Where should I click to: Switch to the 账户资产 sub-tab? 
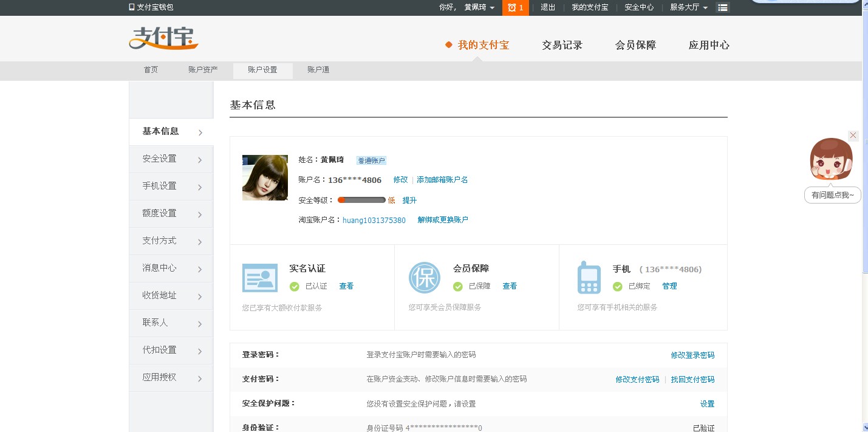pyautogui.click(x=203, y=70)
